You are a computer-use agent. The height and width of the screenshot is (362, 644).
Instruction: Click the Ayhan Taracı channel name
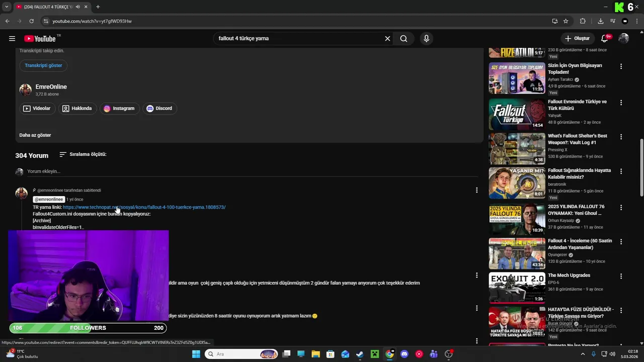coord(560,79)
